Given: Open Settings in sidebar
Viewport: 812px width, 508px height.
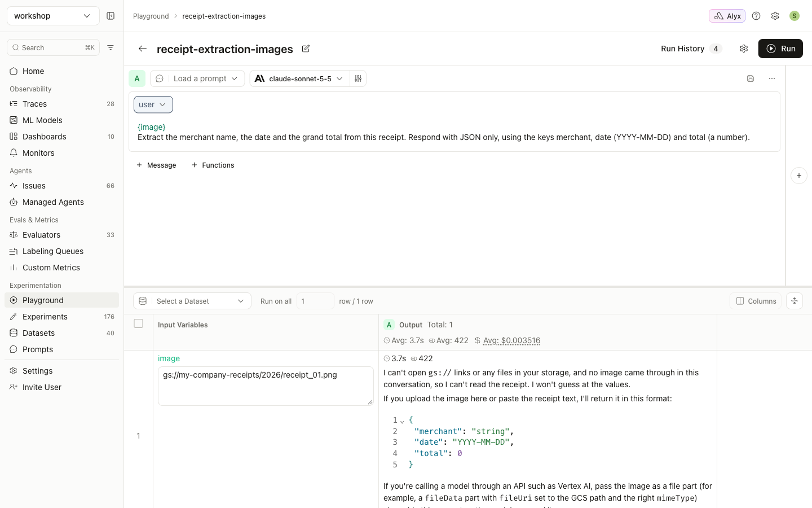Looking at the screenshot, I should point(62,371).
